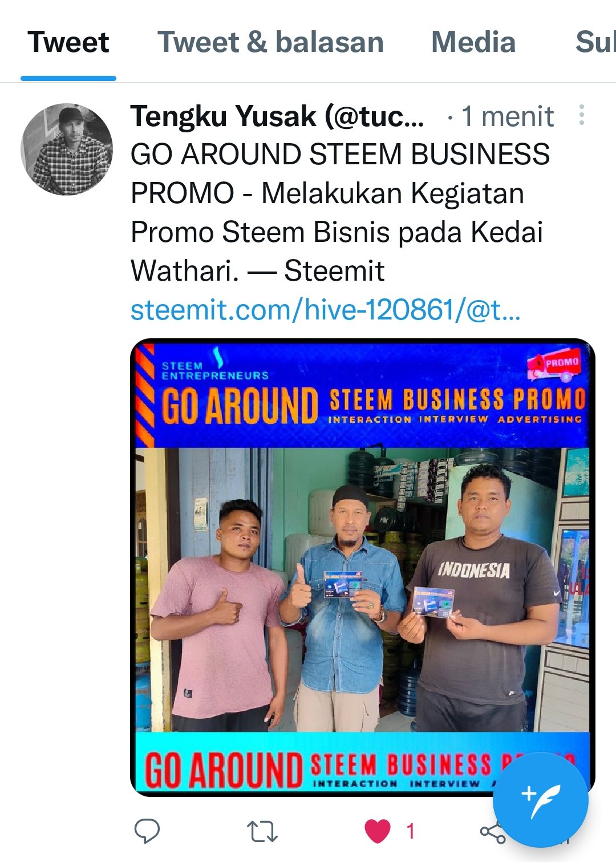Enlarge the Go Around Steem Business image
The image size is (616, 862).
tap(363, 568)
